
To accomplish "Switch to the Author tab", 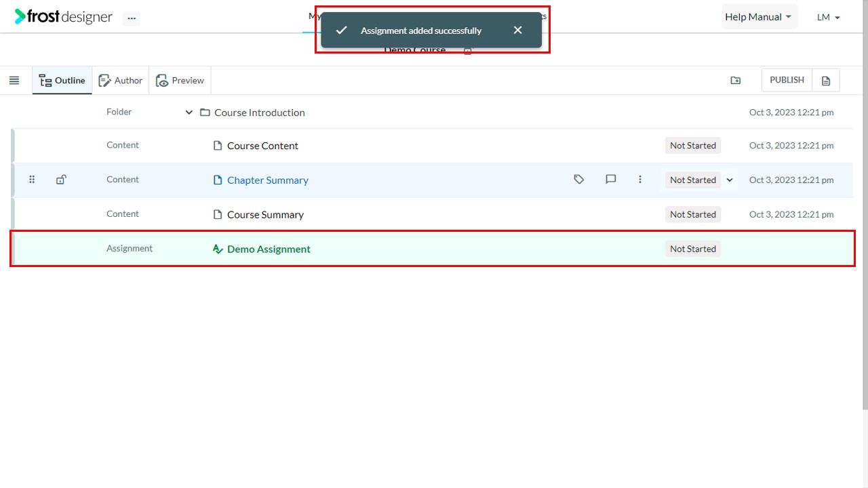I will click(121, 81).
